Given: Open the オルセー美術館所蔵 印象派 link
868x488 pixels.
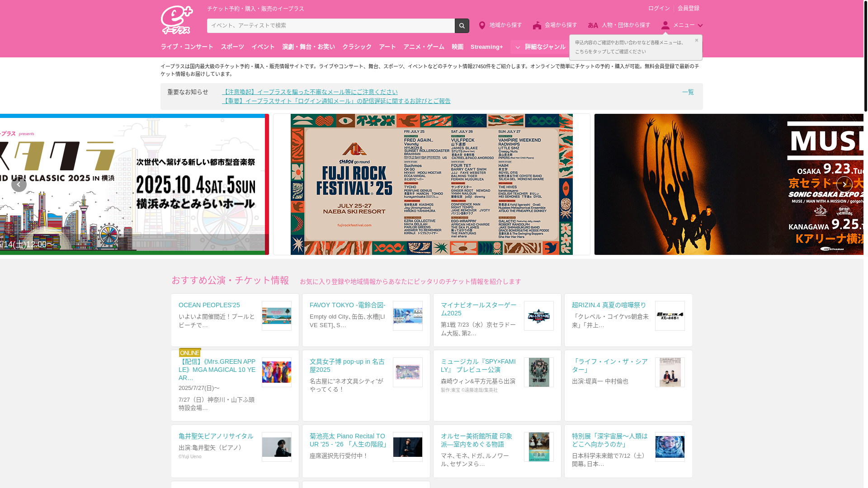Looking at the screenshot, I should (476, 441).
